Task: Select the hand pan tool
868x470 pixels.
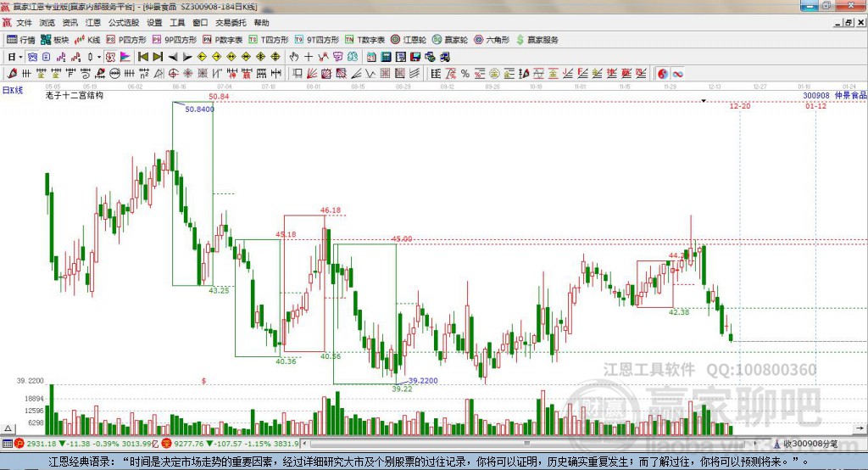Action: pyautogui.click(x=294, y=57)
